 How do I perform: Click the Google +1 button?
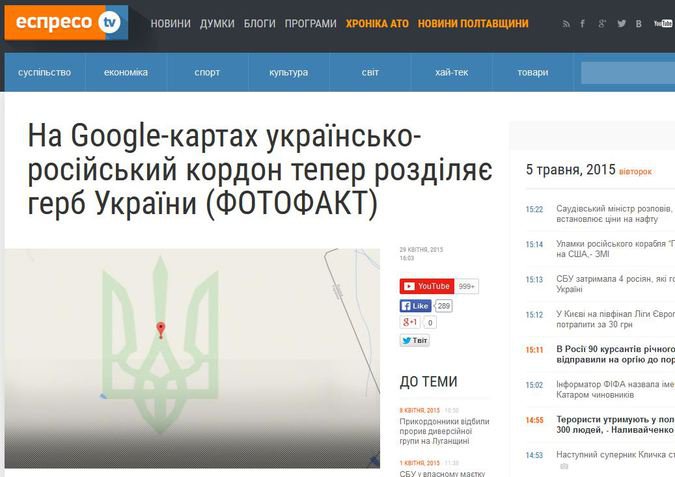click(x=411, y=322)
